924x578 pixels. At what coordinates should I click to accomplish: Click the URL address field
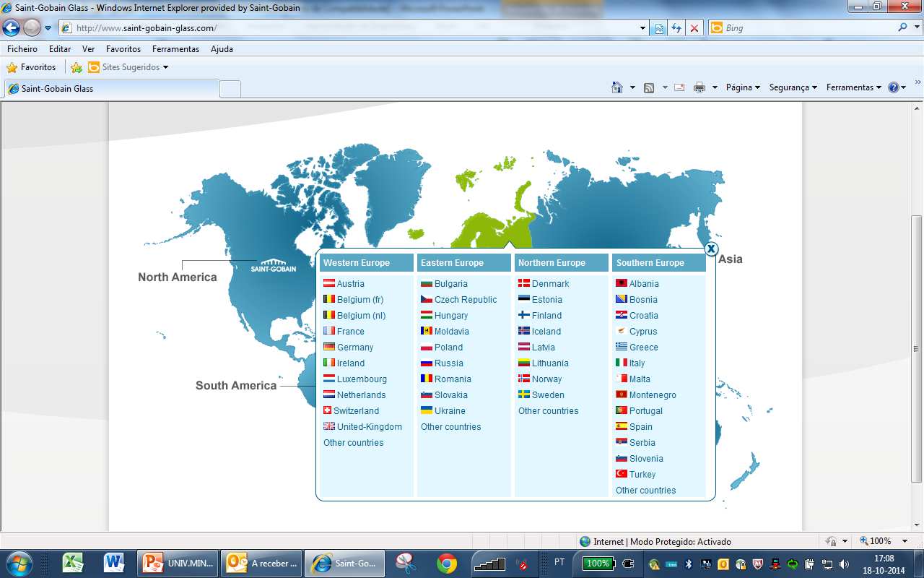(354, 28)
